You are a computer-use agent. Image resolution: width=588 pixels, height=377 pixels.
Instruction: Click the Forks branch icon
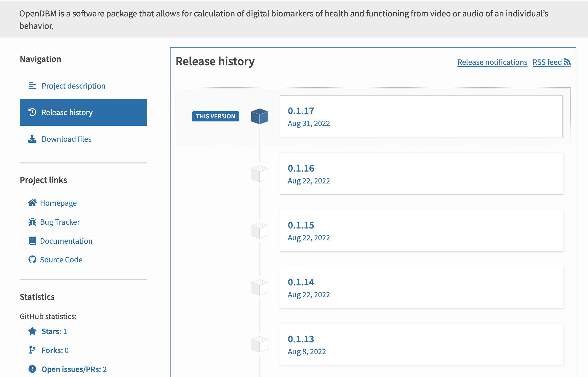32,350
